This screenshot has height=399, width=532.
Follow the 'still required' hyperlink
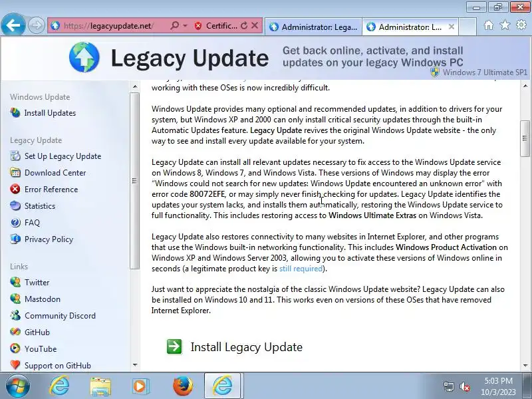pos(301,269)
